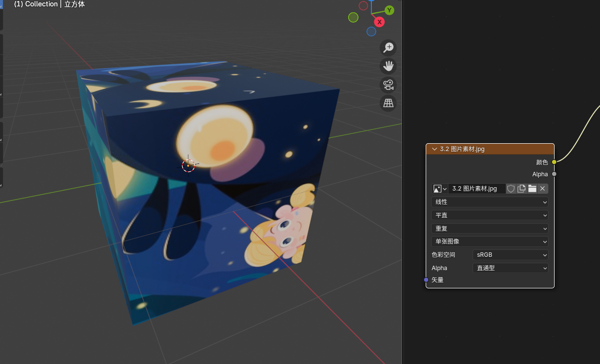
Task: Click the green Y axis gizmo
Action: pyautogui.click(x=389, y=10)
